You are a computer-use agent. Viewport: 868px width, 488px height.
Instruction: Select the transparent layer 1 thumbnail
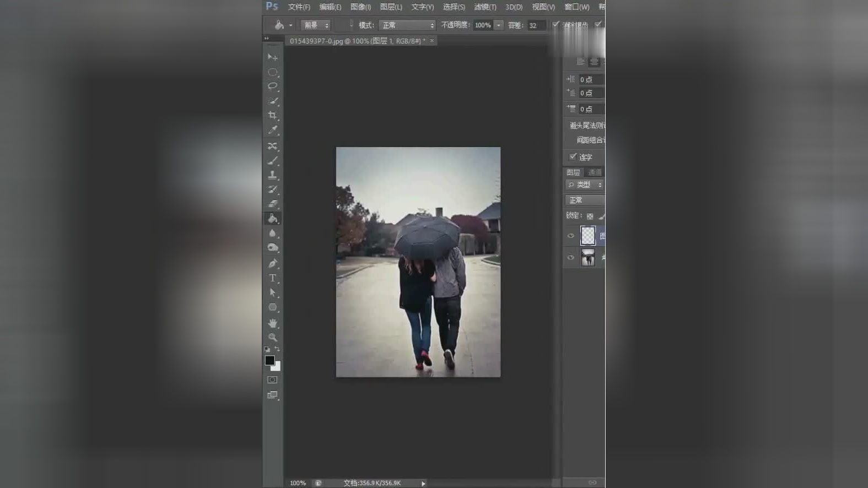click(x=588, y=236)
